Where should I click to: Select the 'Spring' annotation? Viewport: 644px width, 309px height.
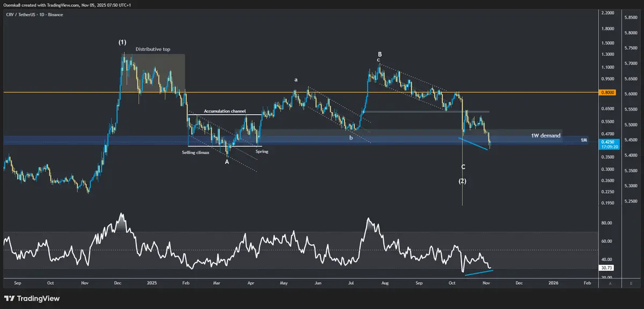pyautogui.click(x=261, y=152)
